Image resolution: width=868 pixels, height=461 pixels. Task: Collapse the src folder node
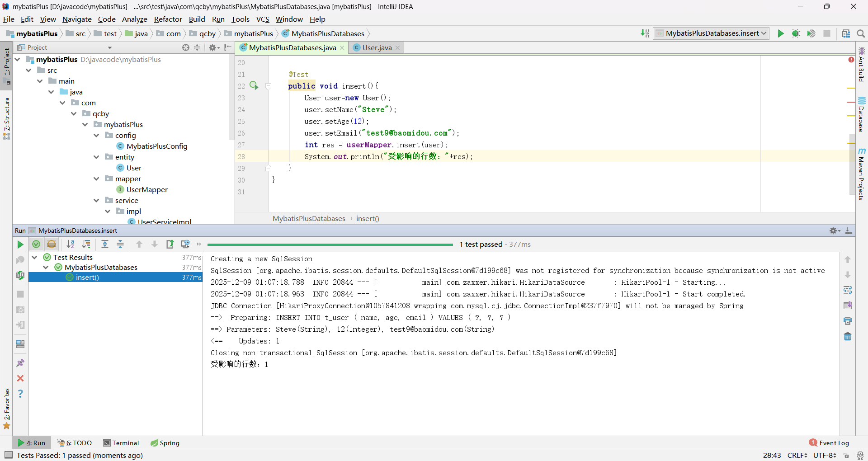(28, 70)
